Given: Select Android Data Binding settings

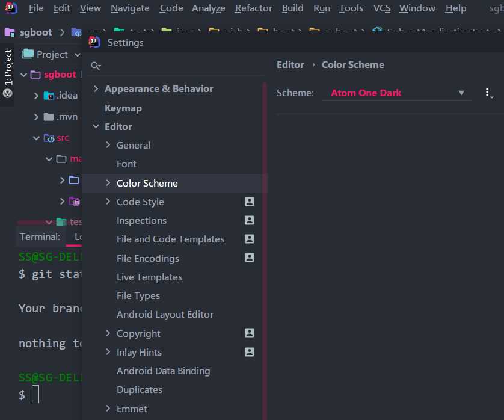Looking at the screenshot, I should [163, 371].
